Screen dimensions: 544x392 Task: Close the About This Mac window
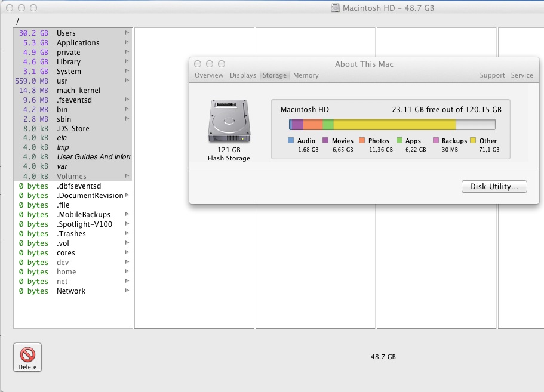point(198,64)
